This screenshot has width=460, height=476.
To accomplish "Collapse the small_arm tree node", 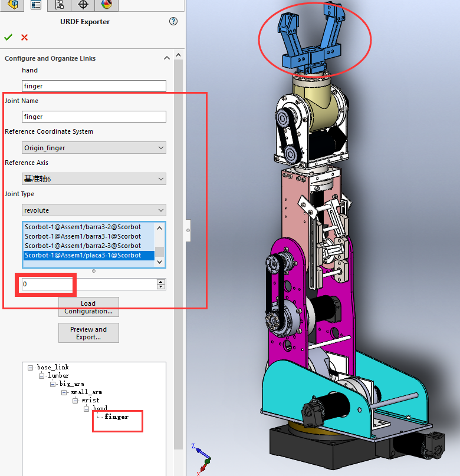I will tap(64, 392).
